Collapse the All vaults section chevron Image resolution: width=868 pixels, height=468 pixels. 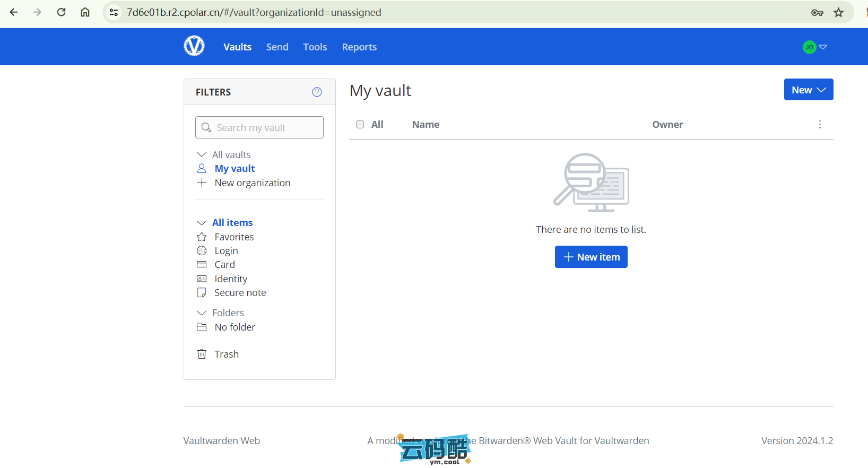[x=202, y=154]
